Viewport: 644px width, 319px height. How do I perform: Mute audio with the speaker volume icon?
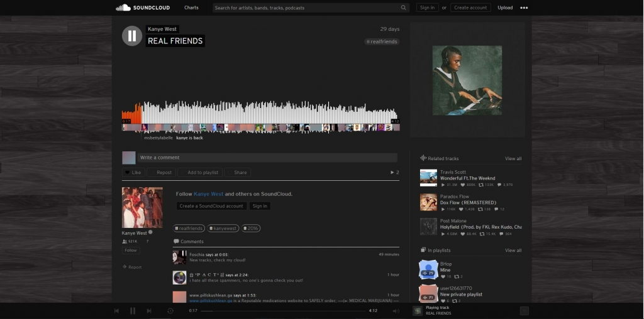pyautogui.click(x=396, y=311)
